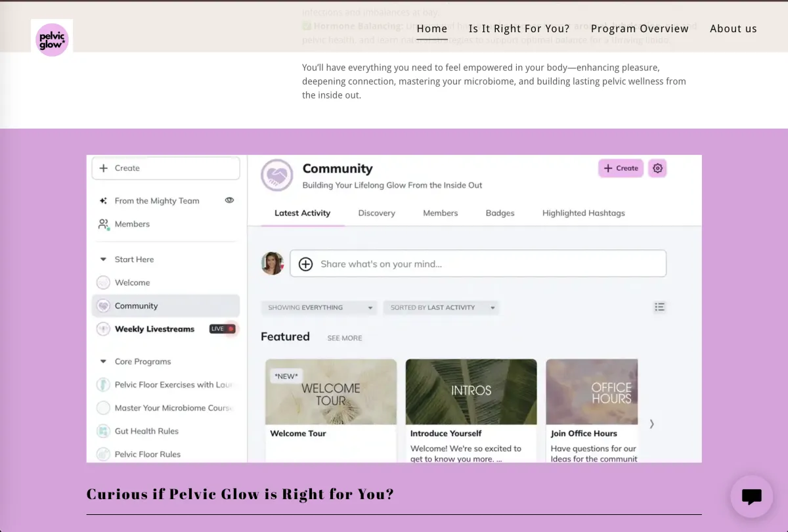Click the Introduce Yourself card title
This screenshot has height=532, width=788.
446,433
